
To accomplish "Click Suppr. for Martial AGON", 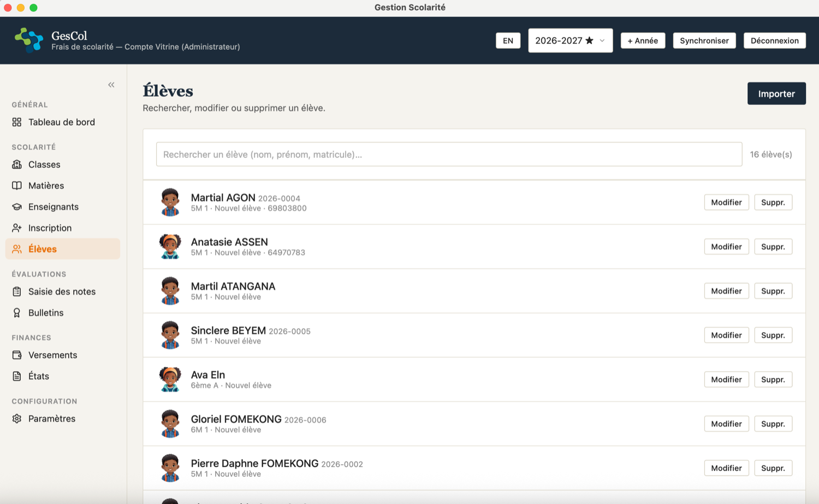I will (x=773, y=202).
